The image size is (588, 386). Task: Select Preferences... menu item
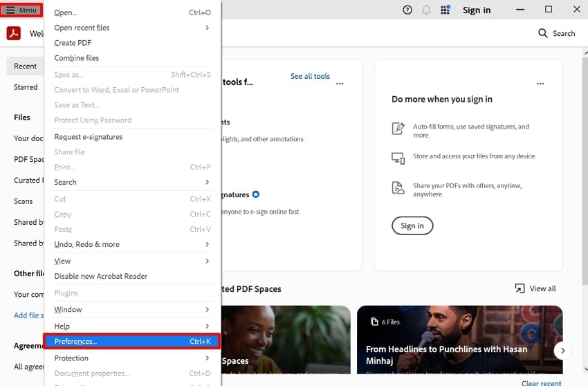coord(132,341)
